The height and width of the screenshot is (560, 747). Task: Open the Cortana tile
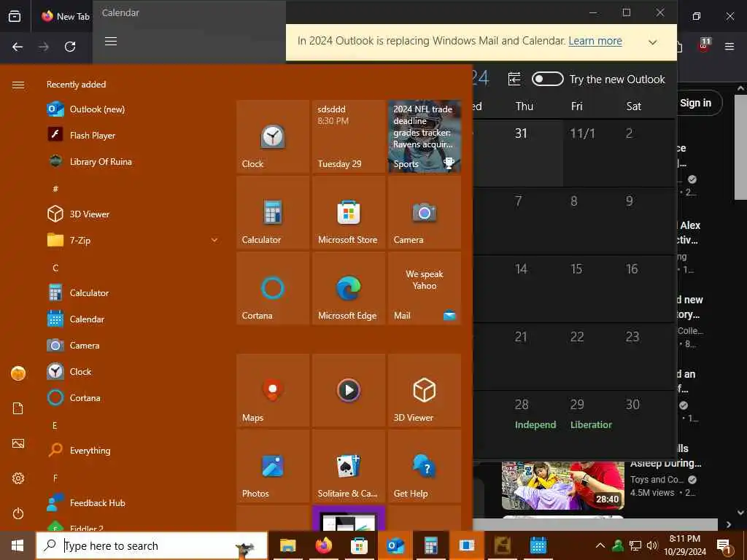(273, 288)
